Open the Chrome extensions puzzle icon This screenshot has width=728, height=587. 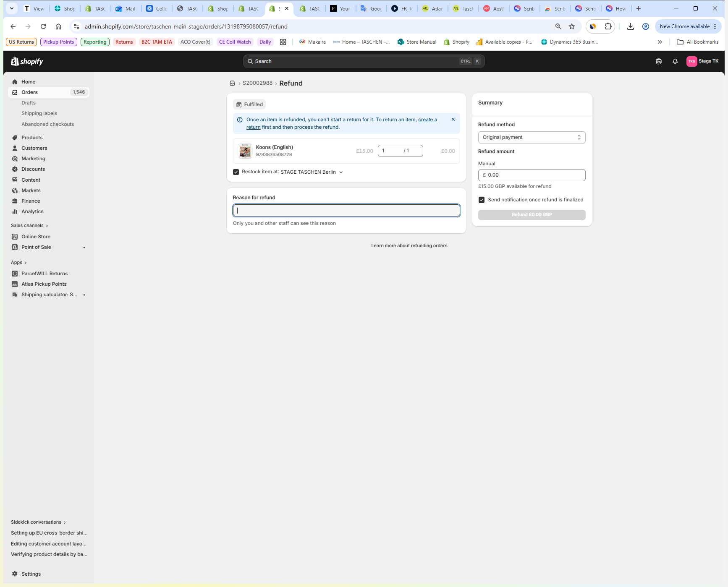click(x=608, y=26)
